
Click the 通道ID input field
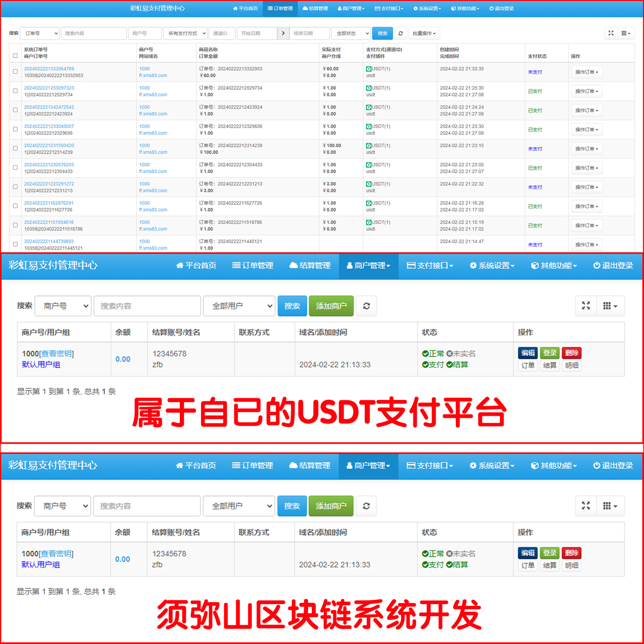pos(222,33)
